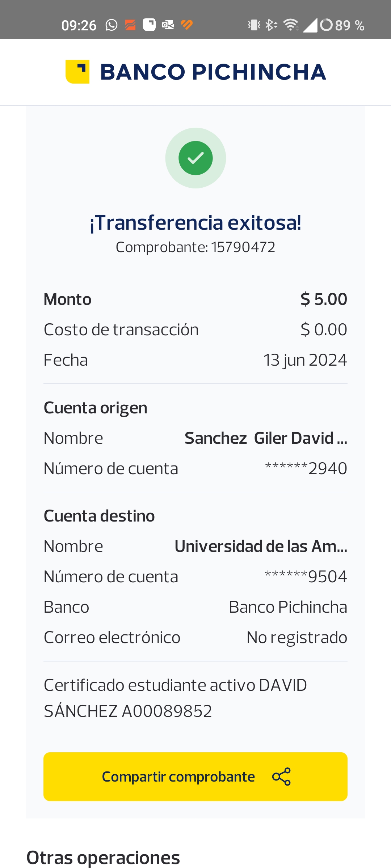
Task: Tap the Comprobante number 15790472
Action: (x=243, y=247)
